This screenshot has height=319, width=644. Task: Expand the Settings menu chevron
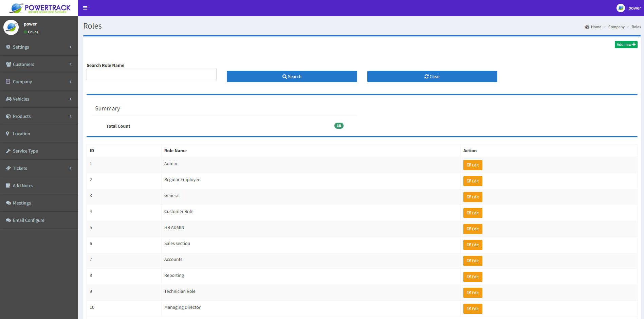click(70, 47)
